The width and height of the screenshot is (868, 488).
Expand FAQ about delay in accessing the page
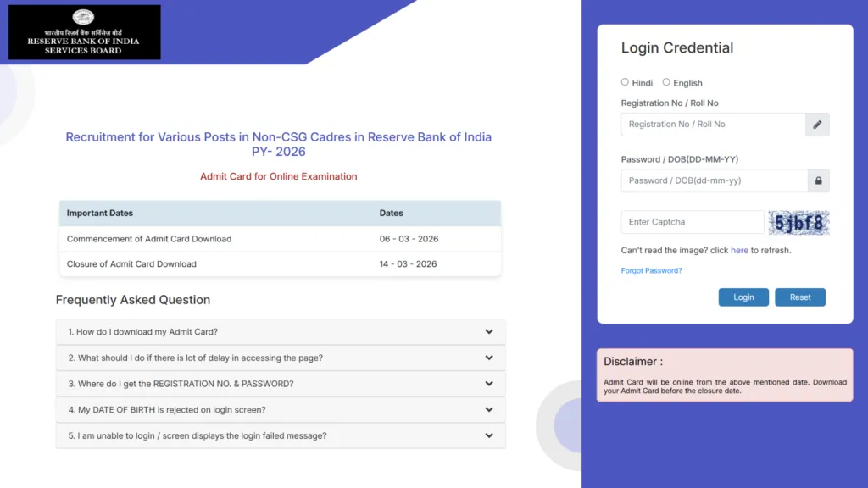click(x=280, y=358)
